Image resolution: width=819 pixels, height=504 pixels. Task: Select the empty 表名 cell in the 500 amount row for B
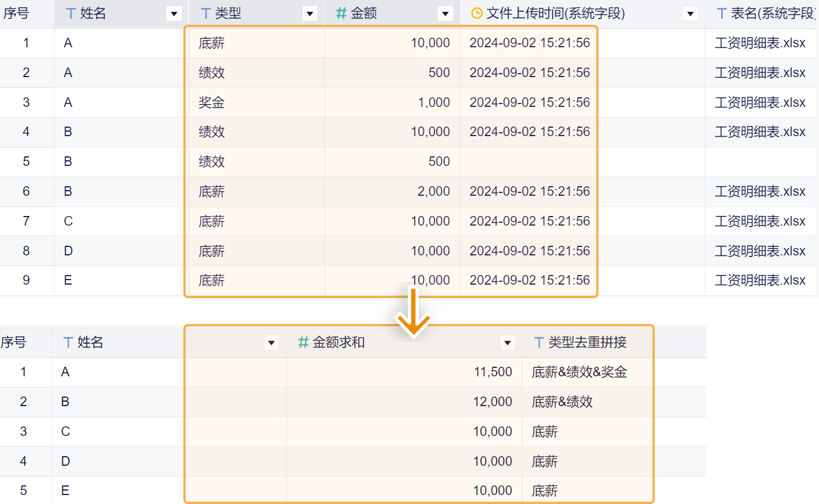pyautogui.click(x=760, y=161)
